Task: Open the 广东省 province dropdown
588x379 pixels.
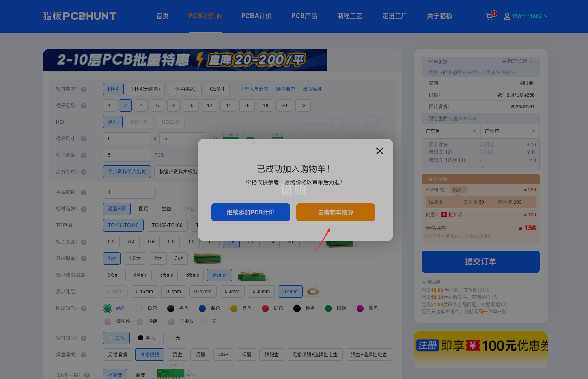Action: 451,131
